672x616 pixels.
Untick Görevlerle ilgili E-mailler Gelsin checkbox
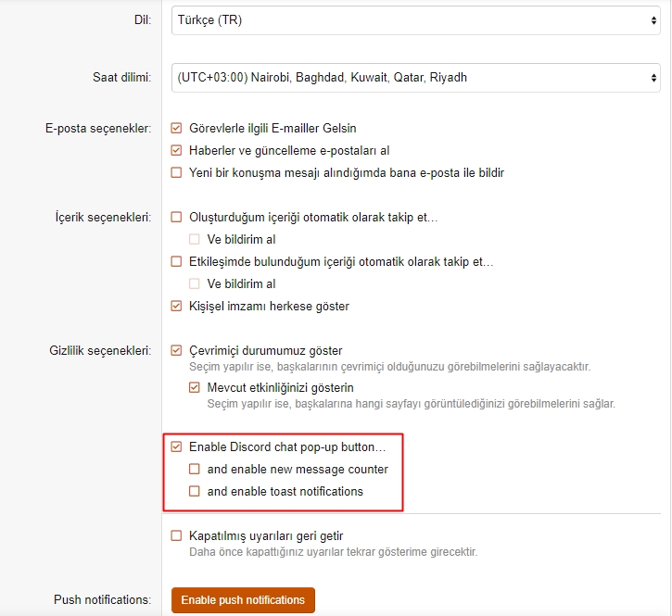click(177, 128)
